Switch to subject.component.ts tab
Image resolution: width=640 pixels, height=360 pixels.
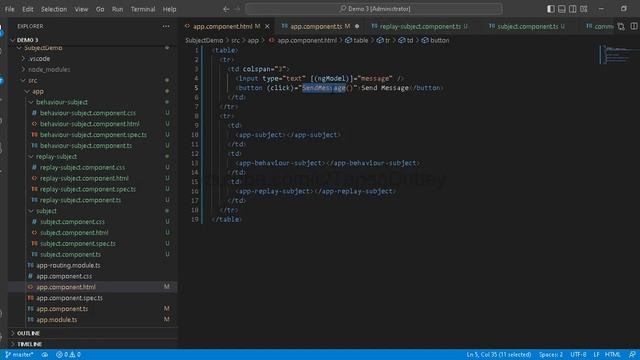click(528, 26)
